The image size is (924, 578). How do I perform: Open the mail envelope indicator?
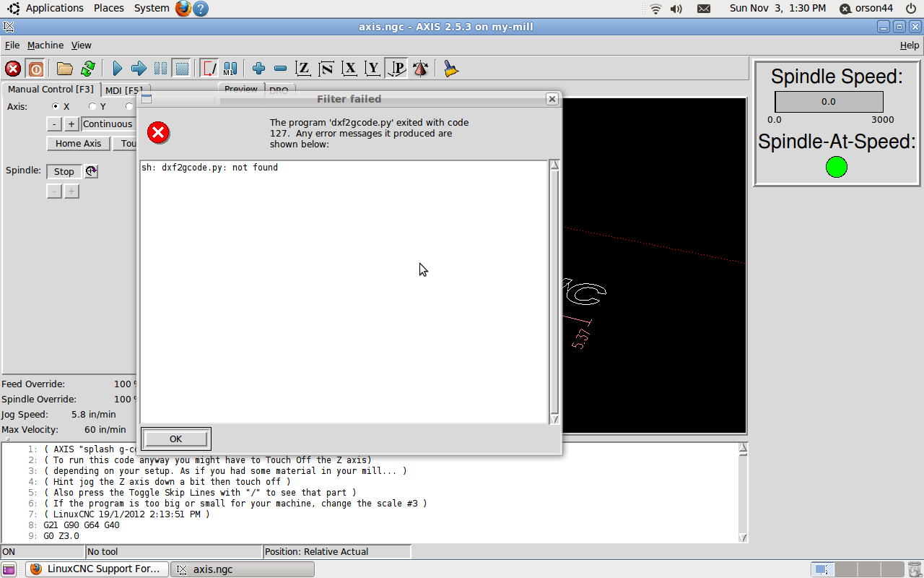(x=704, y=9)
